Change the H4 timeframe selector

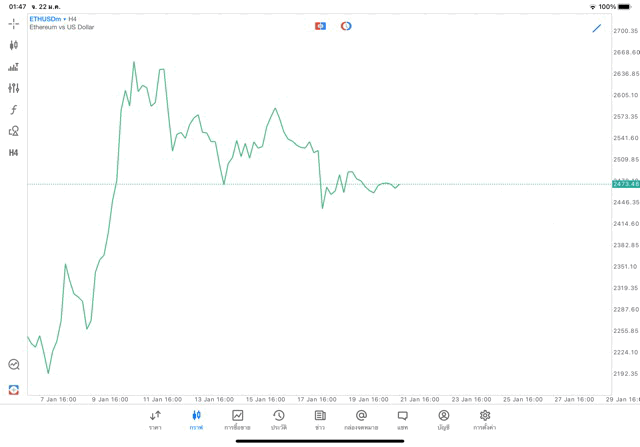[13, 153]
